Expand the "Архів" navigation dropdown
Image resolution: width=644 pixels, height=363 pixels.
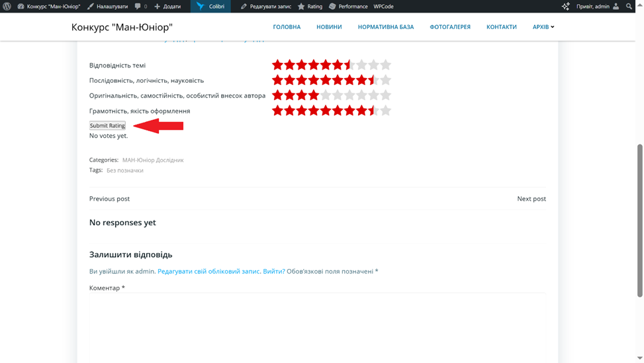click(x=543, y=27)
